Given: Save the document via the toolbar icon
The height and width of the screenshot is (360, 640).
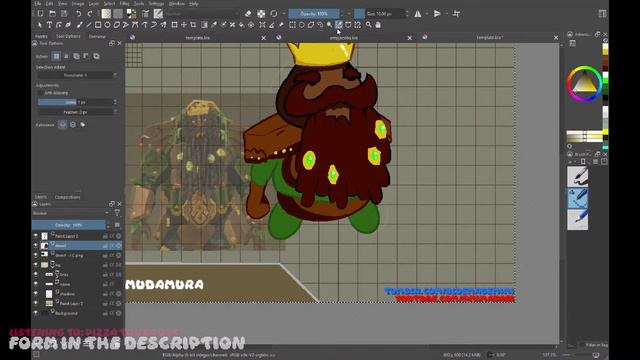Looking at the screenshot, I should [x=64, y=14].
